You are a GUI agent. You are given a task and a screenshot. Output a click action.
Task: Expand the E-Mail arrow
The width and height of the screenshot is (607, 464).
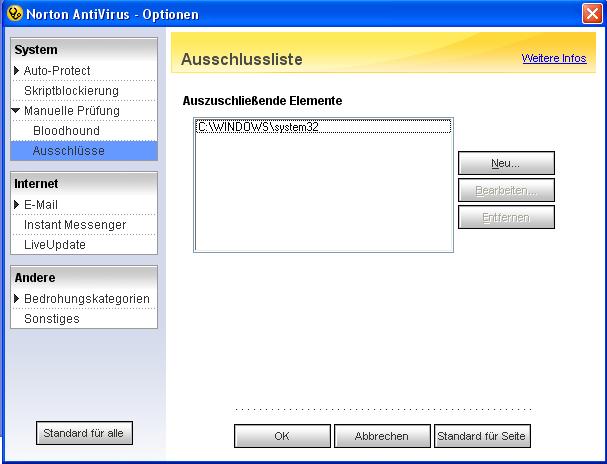click(17, 205)
